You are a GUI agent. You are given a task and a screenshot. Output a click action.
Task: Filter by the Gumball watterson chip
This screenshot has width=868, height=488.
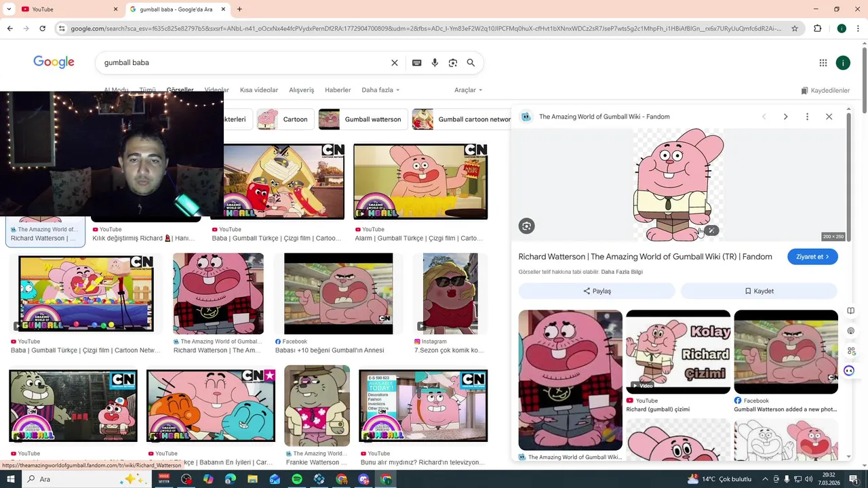(x=363, y=119)
